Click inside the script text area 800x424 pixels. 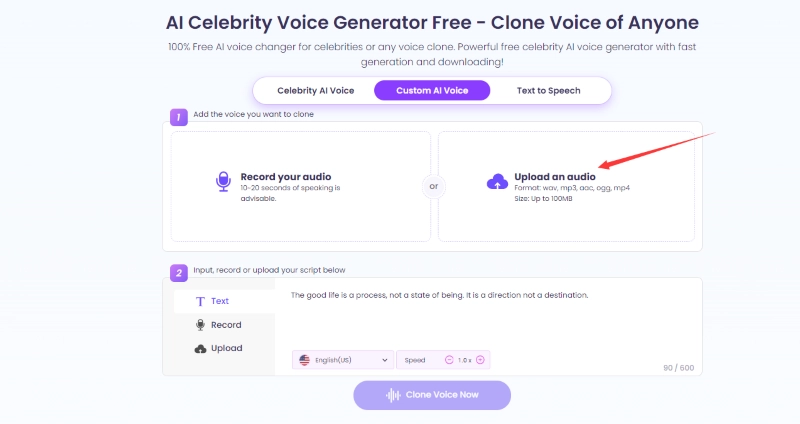tap(480, 320)
